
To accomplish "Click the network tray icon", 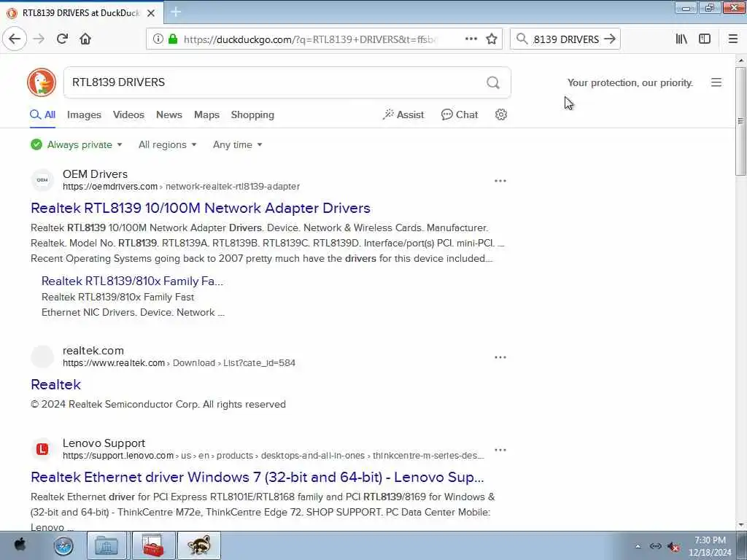I will point(656,547).
